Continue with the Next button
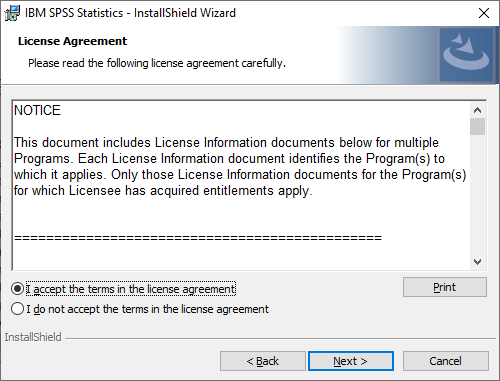Screen dimensions: 500x381 351,361
